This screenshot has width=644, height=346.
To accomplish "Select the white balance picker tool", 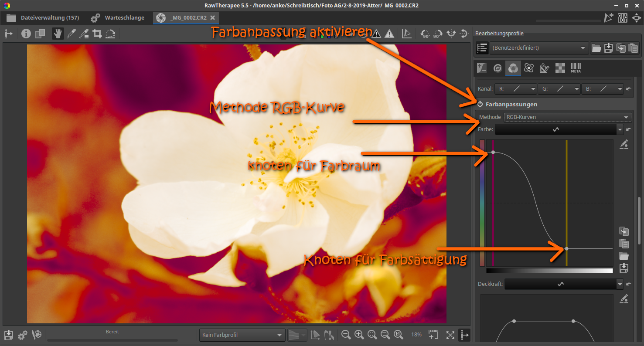I will (84, 34).
